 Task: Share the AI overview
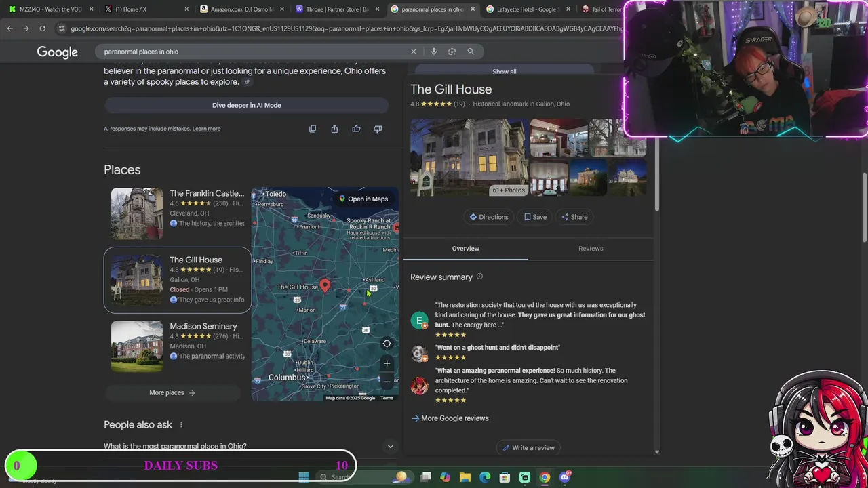334,129
